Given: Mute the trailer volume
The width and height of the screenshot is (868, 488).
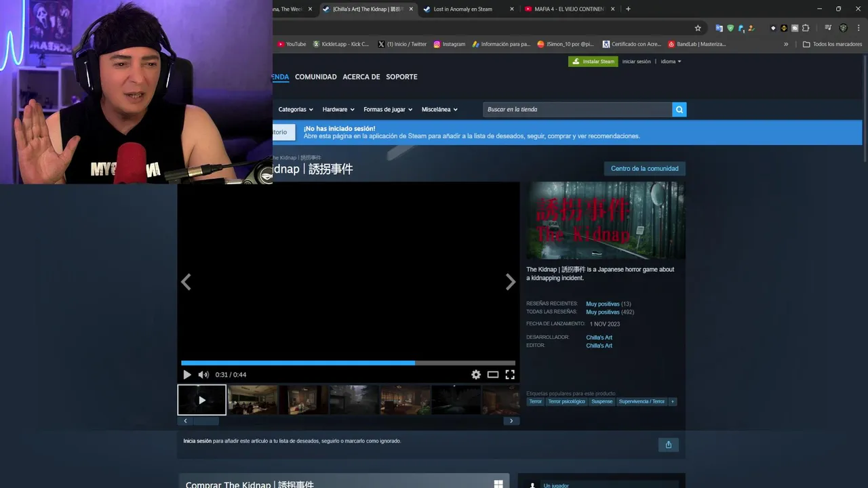Looking at the screenshot, I should 203,375.
